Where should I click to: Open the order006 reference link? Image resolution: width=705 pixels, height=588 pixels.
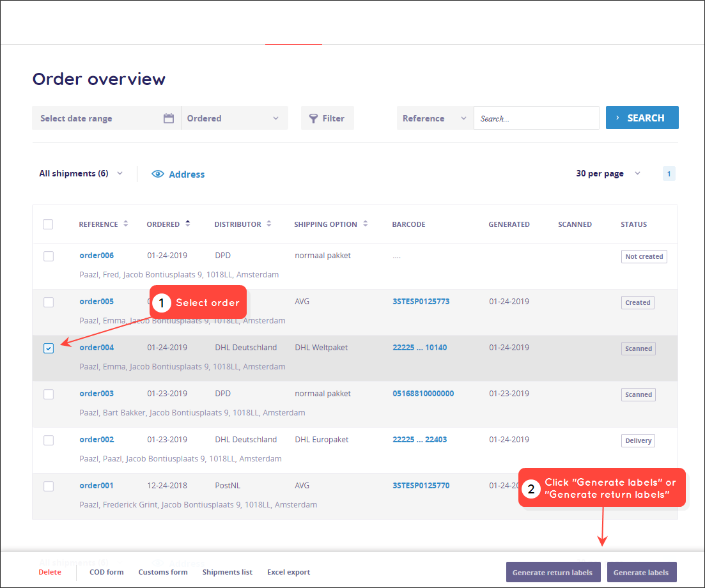click(97, 256)
